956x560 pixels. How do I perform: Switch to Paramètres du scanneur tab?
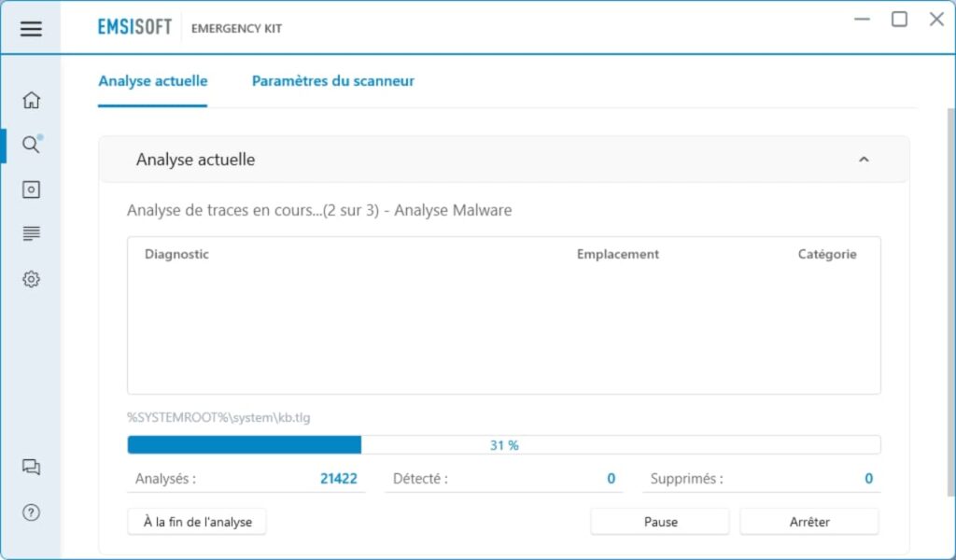332,81
